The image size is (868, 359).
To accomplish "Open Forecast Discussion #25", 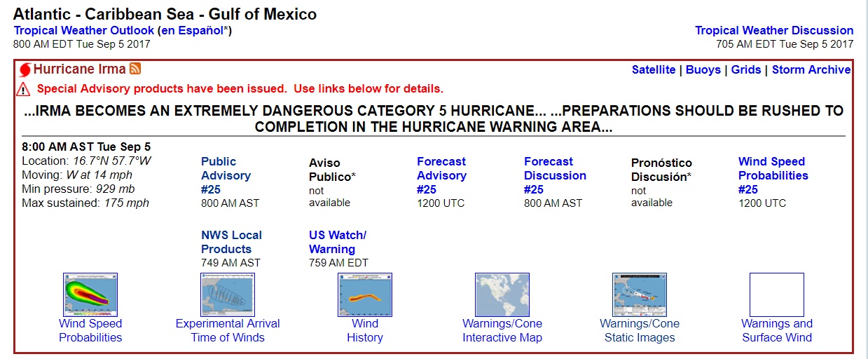I will (x=555, y=175).
